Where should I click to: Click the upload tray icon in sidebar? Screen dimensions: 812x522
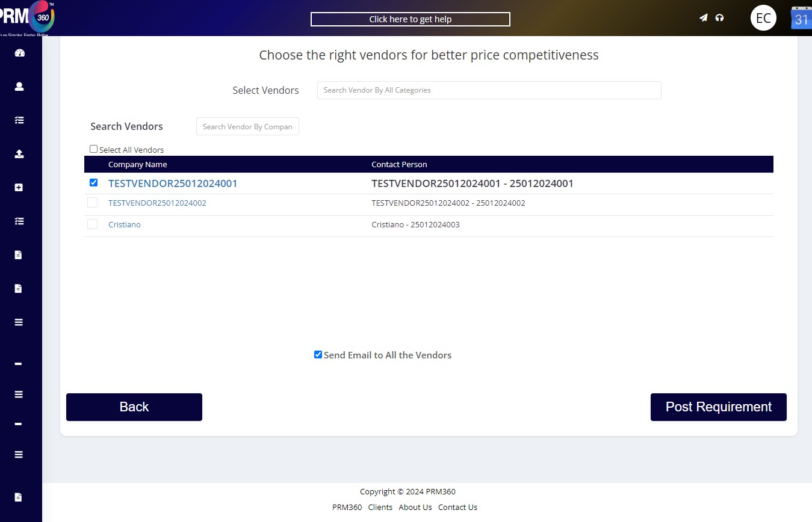[x=19, y=154]
